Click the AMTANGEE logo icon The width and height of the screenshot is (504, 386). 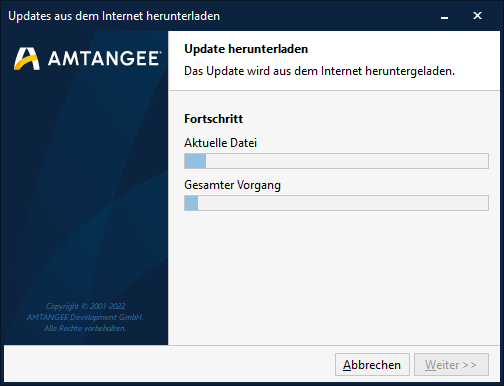[27, 59]
